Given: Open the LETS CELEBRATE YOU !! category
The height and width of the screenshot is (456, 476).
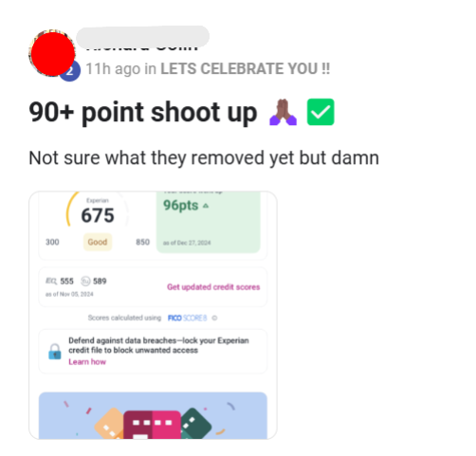Looking at the screenshot, I should pyautogui.click(x=246, y=69).
